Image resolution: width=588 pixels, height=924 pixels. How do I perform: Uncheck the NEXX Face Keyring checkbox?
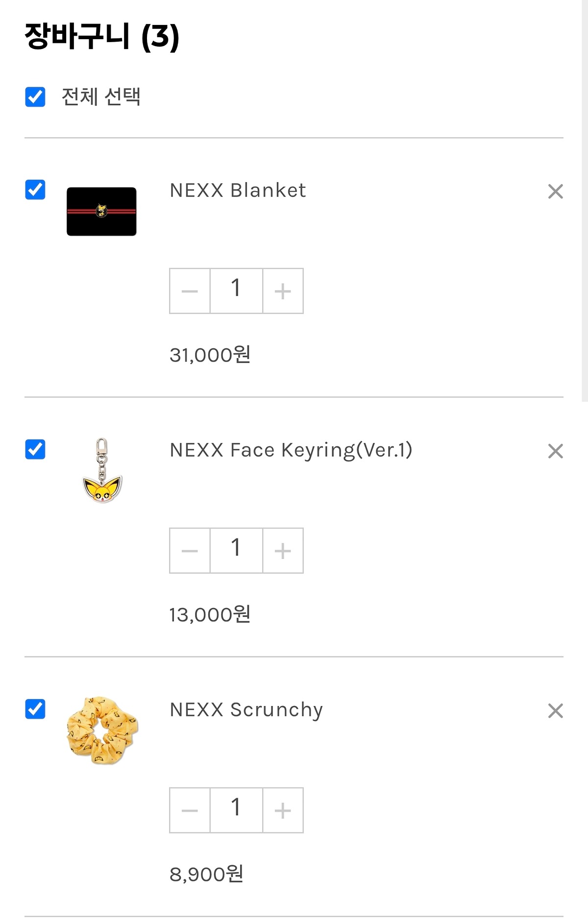(35, 449)
